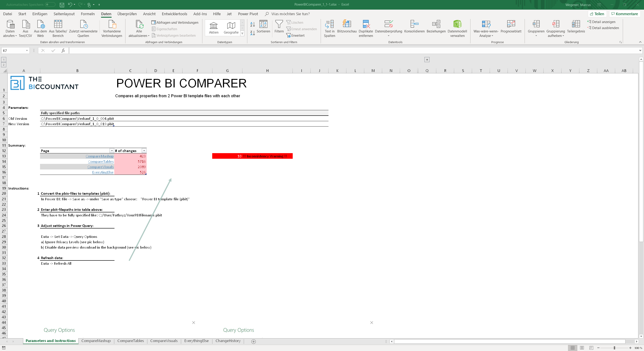644x351 pixels.
Task: Add a new sheet with plus icon
Action: (254, 342)
